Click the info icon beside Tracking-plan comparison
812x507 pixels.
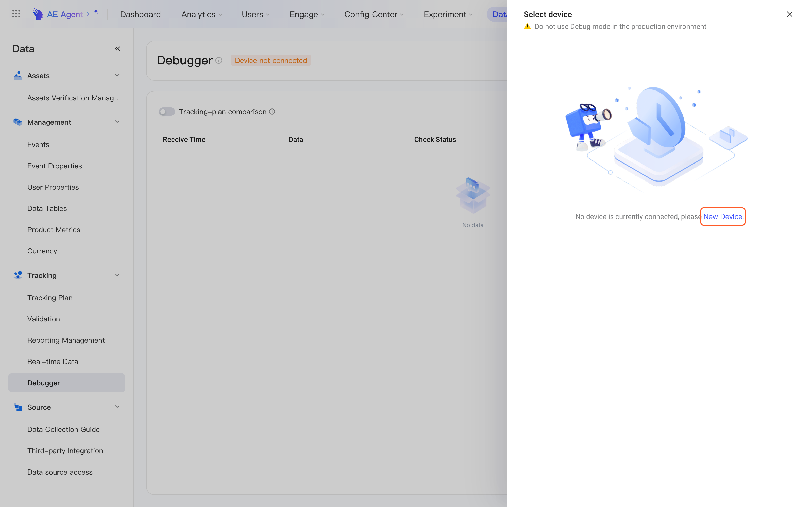pyautogui.click(x=272, y=112)
